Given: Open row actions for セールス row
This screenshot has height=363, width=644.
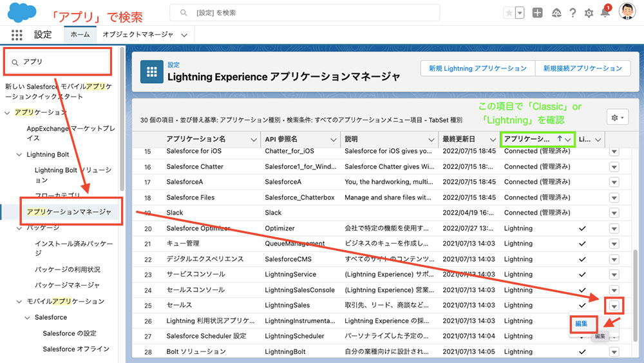Looking at the screenshot, I should (614, 306).
